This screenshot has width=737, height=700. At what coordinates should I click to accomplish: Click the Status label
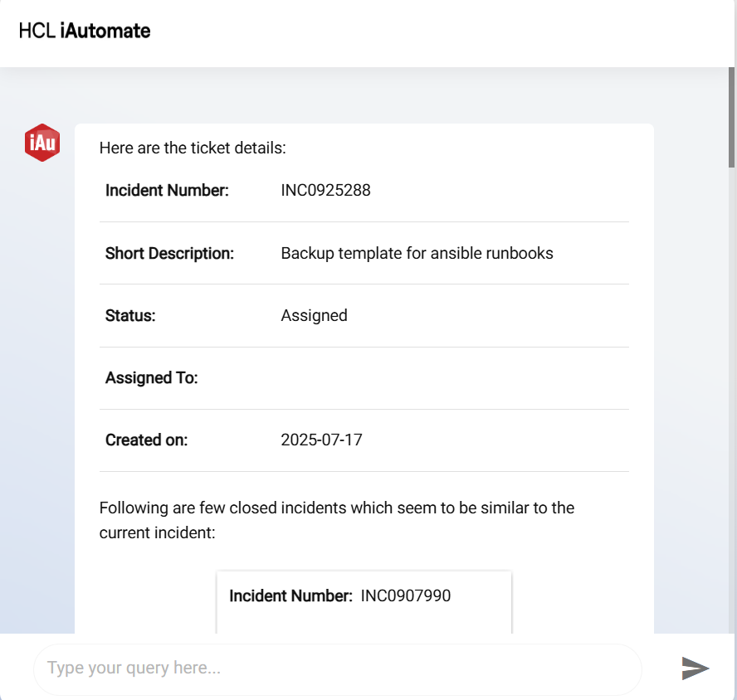click(130, 315)
